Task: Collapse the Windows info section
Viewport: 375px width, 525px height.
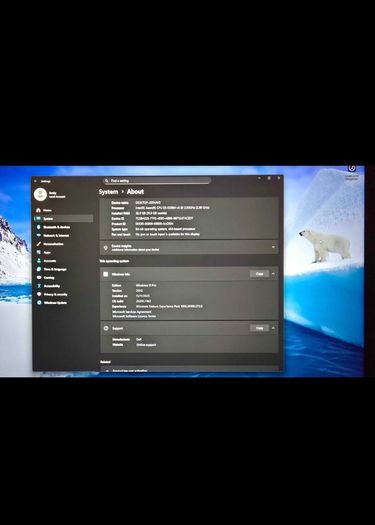Action: click(274, 274)
